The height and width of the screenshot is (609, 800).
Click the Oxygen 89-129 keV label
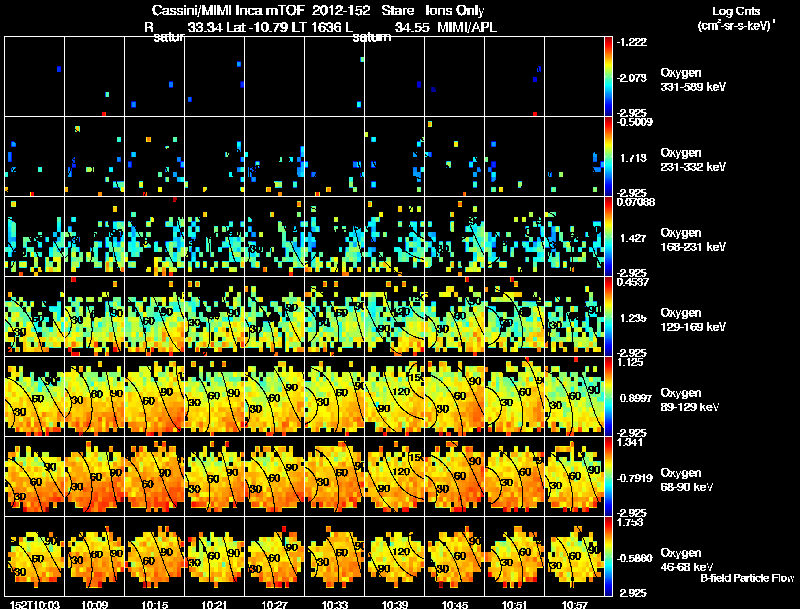[x=690, y=400]
